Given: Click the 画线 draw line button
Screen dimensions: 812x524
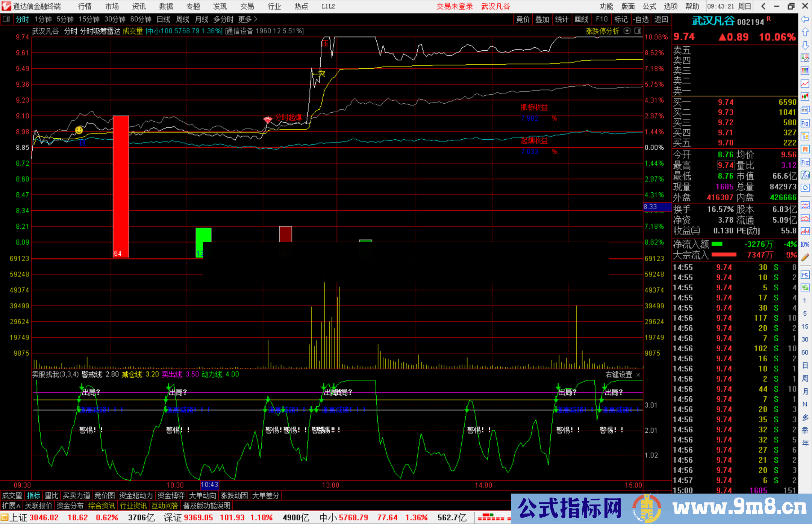Looking at the screenshot, I should (581, 19).
